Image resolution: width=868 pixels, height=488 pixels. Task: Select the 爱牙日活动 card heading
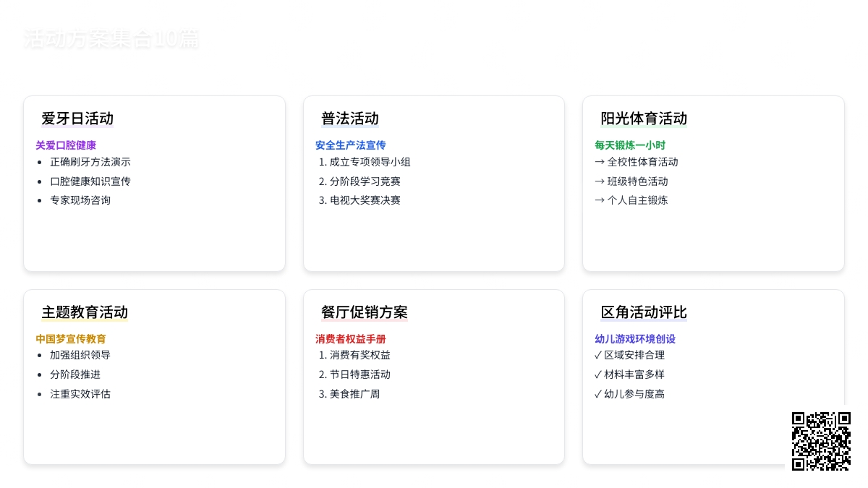pyautogui.click(x=77, y=119)
